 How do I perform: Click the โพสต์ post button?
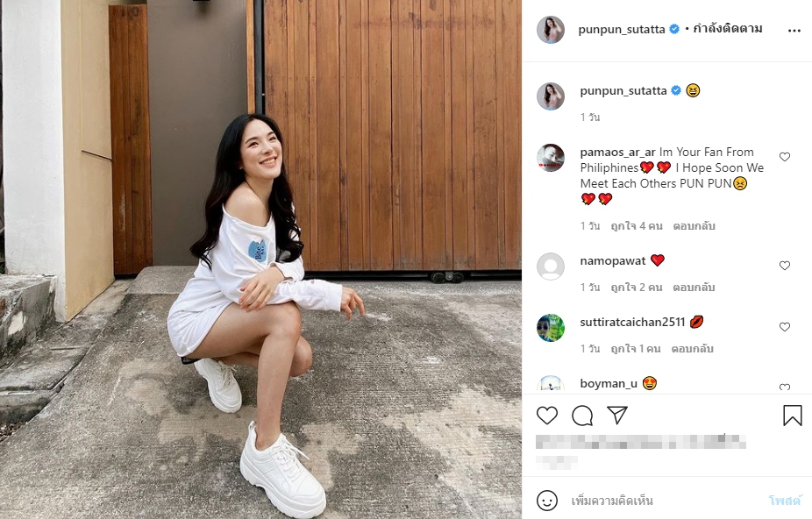[785, 501]
